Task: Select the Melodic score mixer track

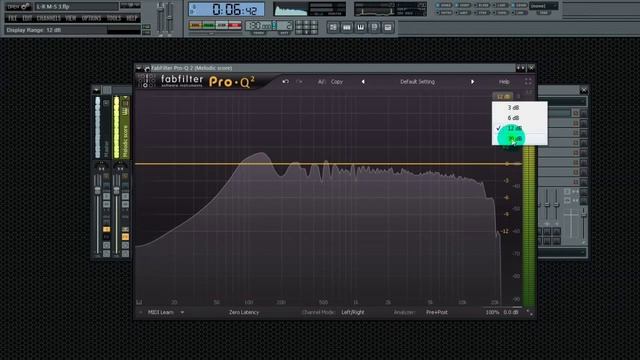Action: [x=121, y=127]
